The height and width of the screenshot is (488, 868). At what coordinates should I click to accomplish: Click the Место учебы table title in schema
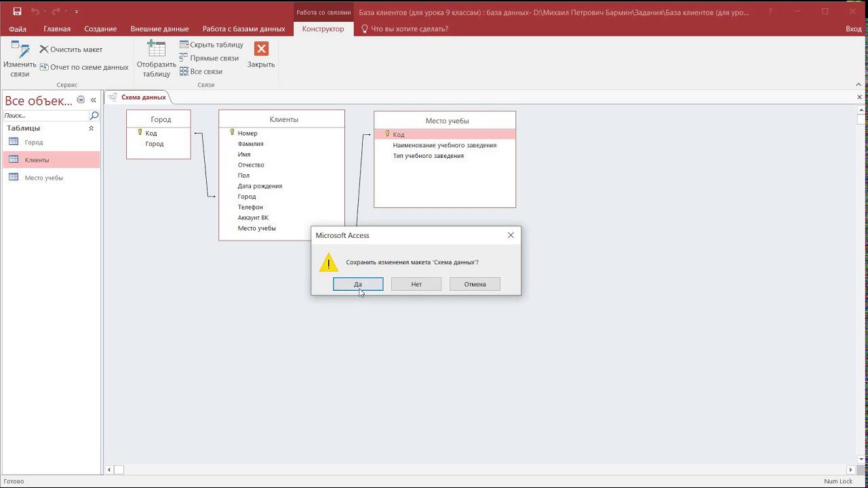point(447,121)
